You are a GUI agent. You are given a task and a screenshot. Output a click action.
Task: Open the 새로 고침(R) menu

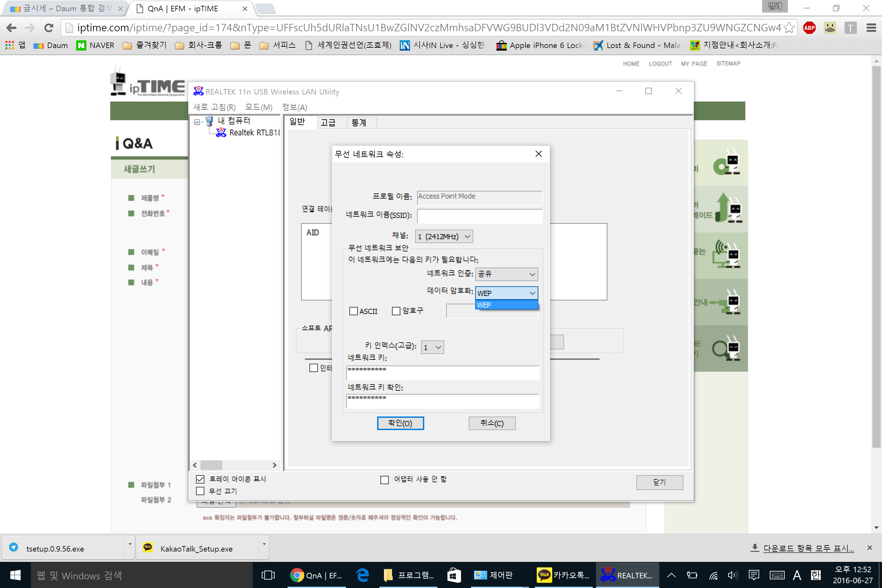pyautogui.click(x=214, y=107)
